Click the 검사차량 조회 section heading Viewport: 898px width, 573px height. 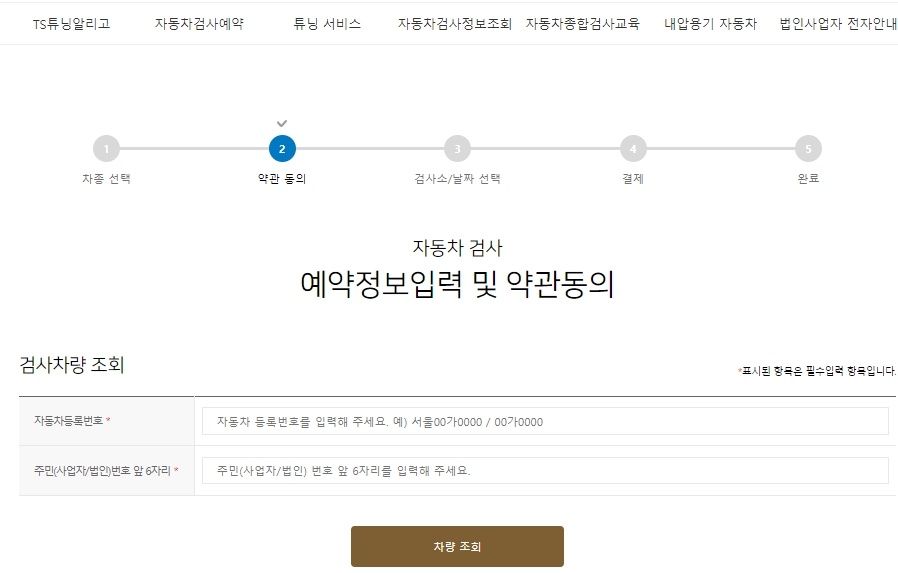(72, 365)
